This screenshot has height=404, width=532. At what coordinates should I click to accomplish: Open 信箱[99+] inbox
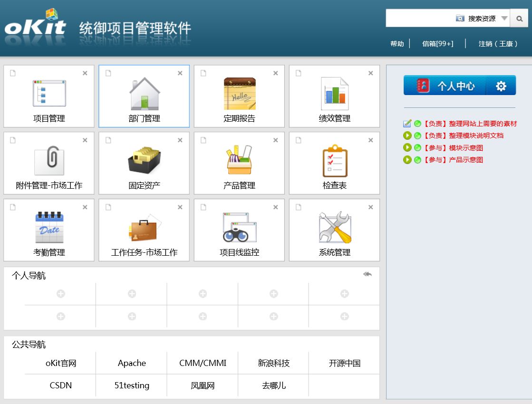point(438,44)
